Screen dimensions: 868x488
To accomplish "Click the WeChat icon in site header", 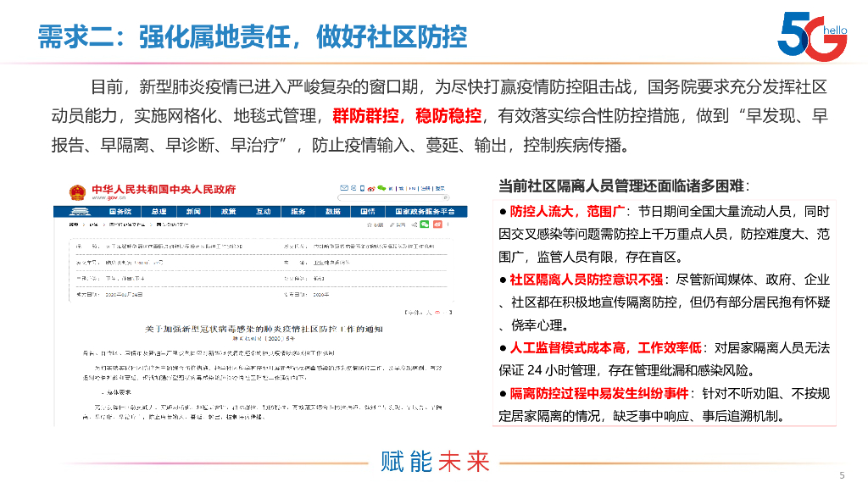I will [381, 188].
